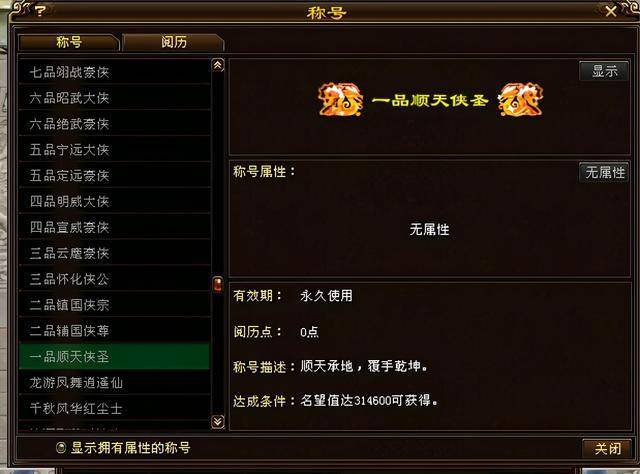Click the scroll-down double arrow icon
This screenshot has width=640, height=474.
click(x=218, y=421)
